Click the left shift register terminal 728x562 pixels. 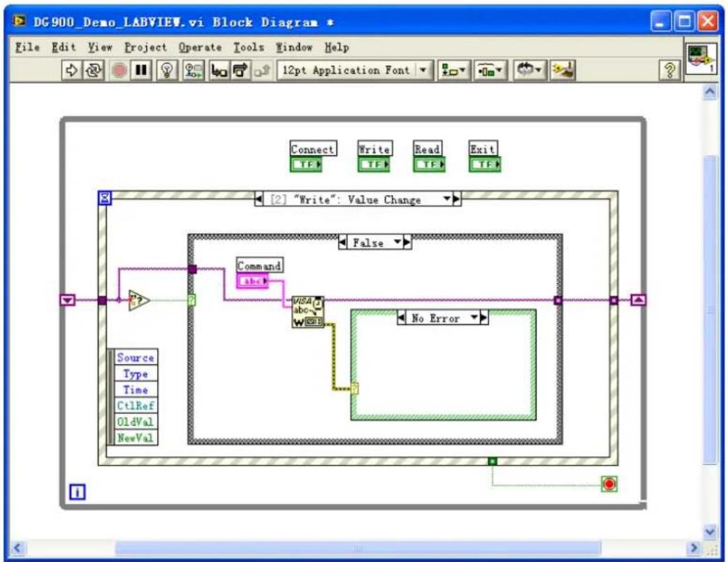(68, 300)
